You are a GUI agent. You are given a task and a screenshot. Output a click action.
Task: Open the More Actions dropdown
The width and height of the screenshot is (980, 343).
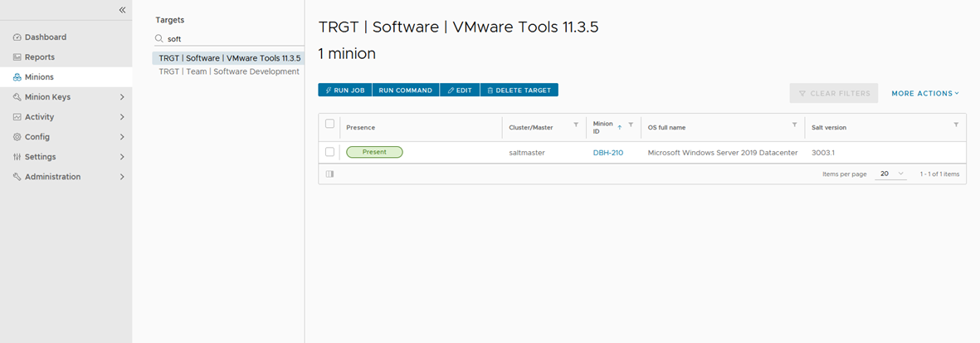(x=925, y=94)
